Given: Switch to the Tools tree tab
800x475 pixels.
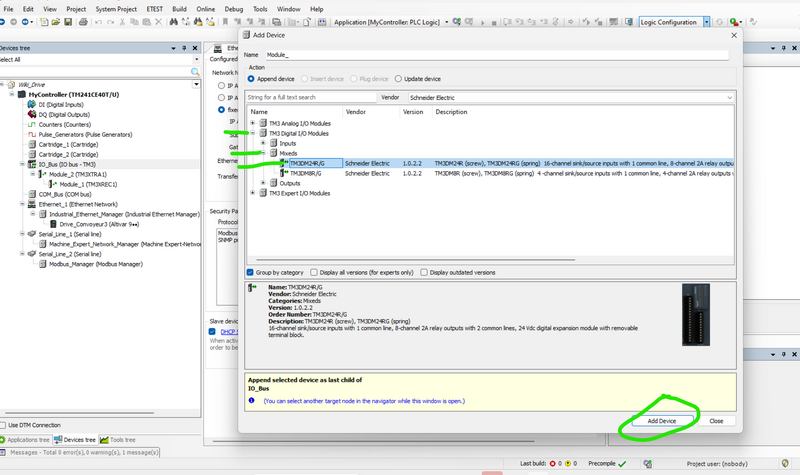Looking at the screenshot, I should (x=118, y=439).
